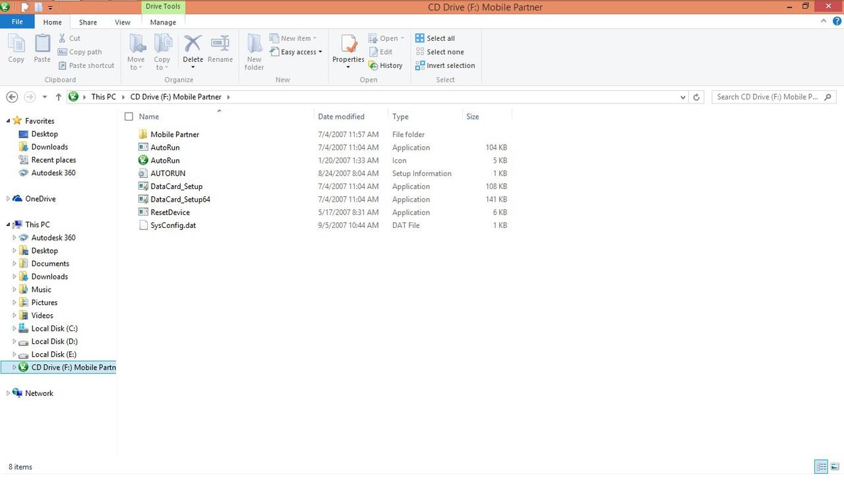The height and width of the screenshot is (504, 844).
Task: Click This PC in address breadcrumb
Action: [x=104, y=97]
